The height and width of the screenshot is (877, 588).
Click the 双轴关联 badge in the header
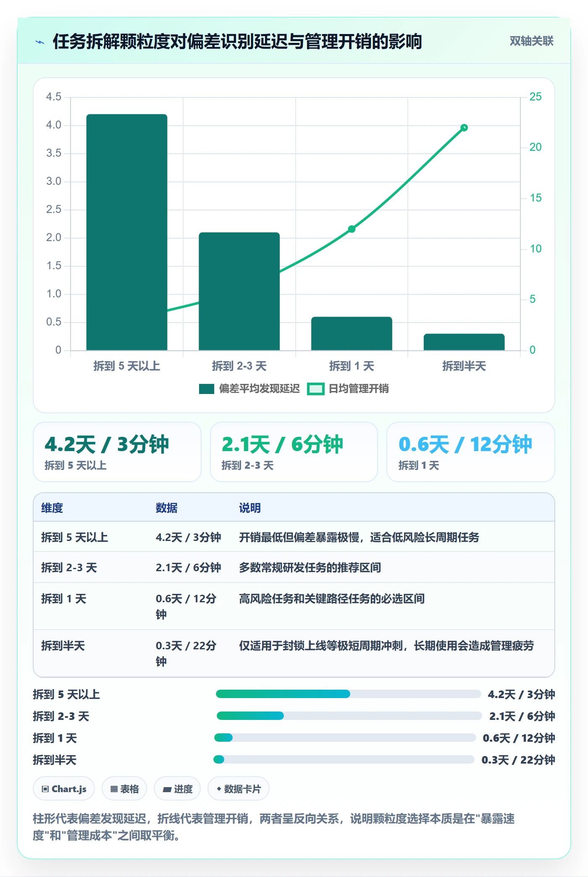531,41
